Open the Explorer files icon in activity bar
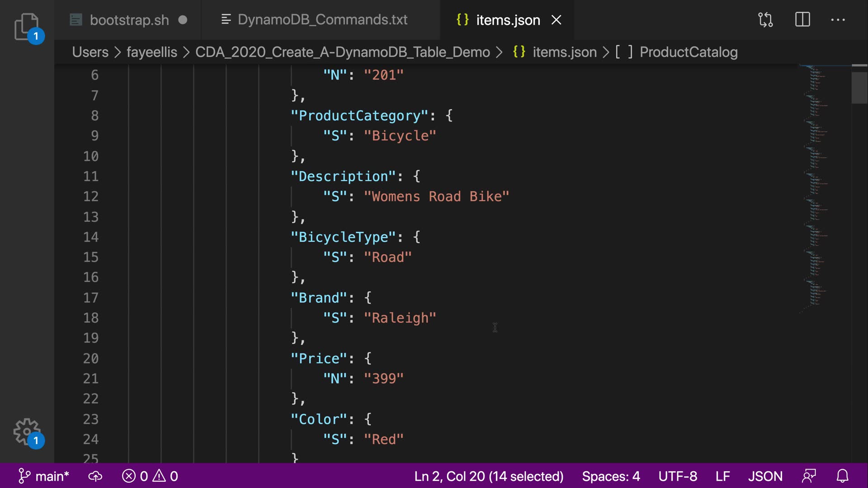Viewport: 868px width, 488px height. [x=26, y=26]
